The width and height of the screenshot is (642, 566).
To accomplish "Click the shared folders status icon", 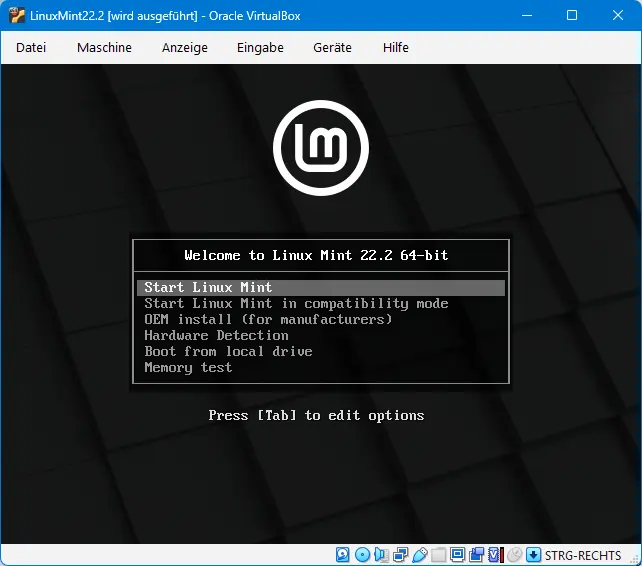I will tap(439, 555).
